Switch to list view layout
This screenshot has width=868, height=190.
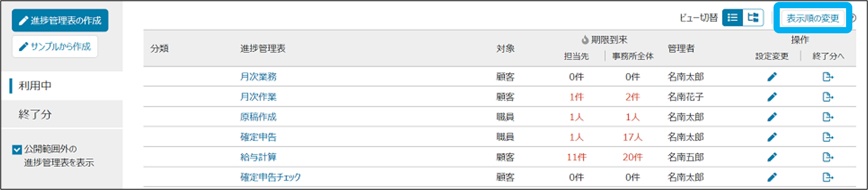732,18
